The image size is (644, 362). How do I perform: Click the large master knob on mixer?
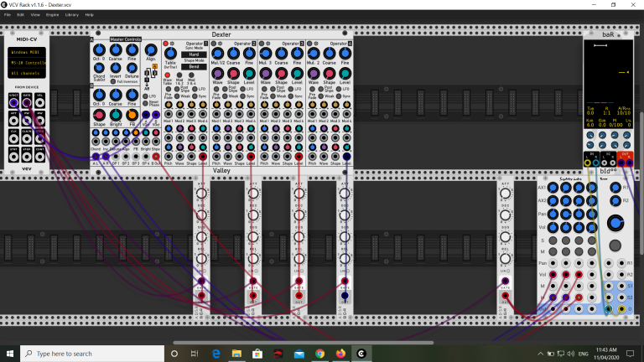point(615,223)
